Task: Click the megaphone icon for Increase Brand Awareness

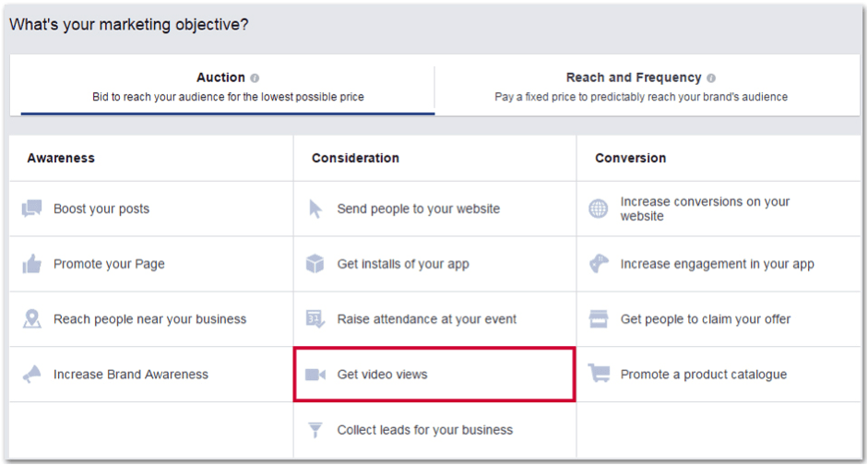Action: pyautogui.click(x=31, y=375)
